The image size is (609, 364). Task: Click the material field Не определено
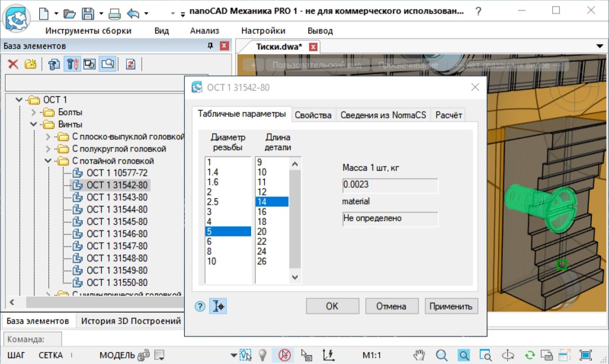click(x=390, y=218)
